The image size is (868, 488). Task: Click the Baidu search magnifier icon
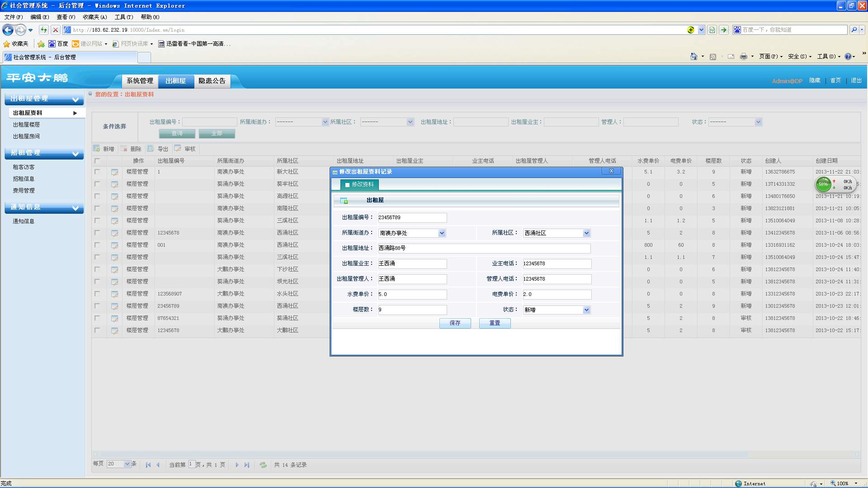[854, 30]
